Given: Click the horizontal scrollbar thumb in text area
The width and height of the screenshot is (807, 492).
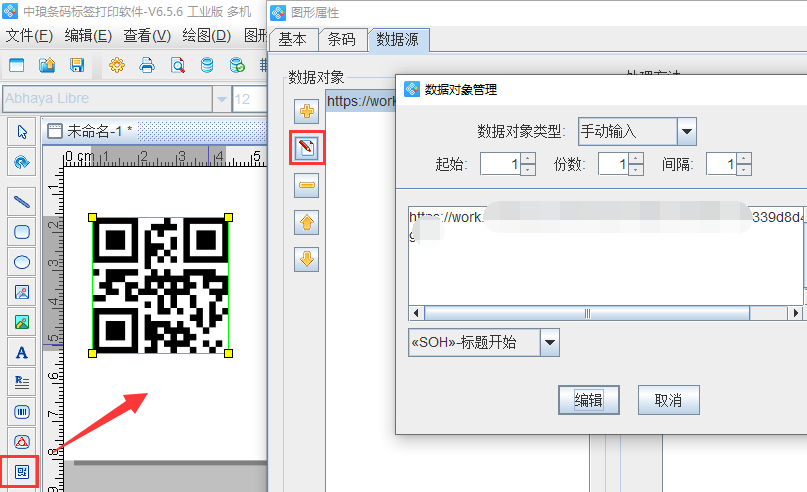Looking at the screenshot, I should tap(587, 313).
